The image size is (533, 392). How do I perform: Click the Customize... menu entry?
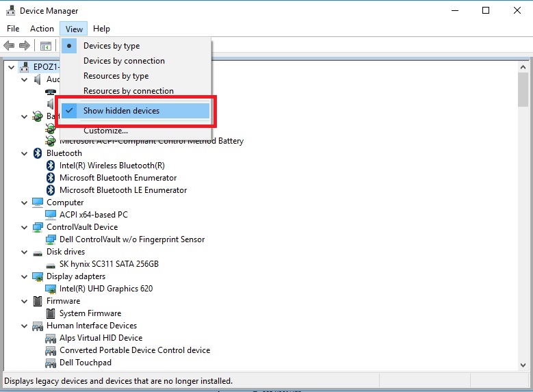(105, 131)
